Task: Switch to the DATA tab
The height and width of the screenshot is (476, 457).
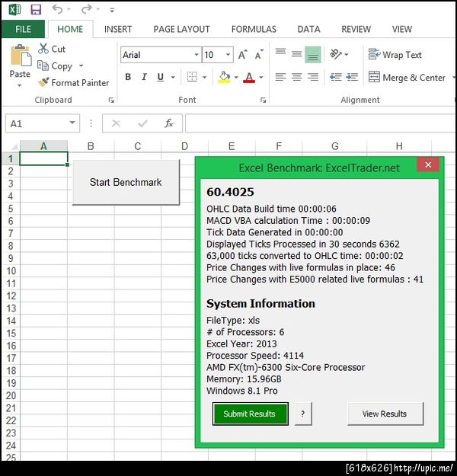Action: 308,29
